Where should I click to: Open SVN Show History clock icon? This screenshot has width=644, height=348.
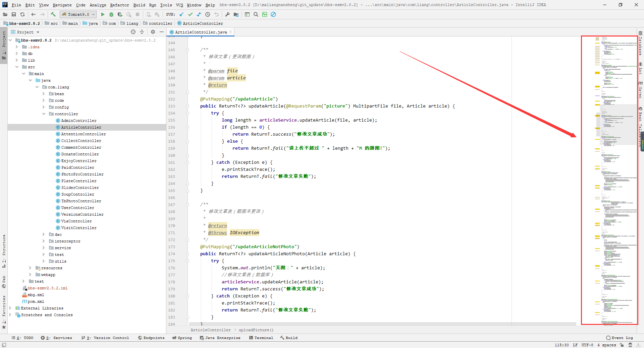pos(208,14)
